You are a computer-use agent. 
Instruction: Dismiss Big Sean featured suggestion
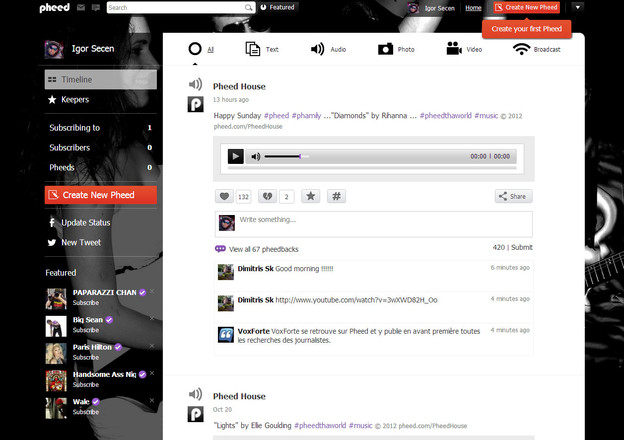[152, 318]
